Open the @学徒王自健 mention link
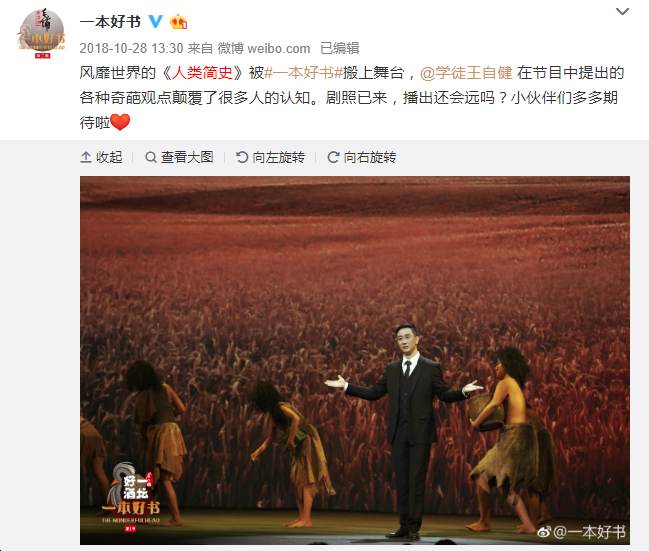Screen dimensions: 649x551 click(x=466, y=73)
